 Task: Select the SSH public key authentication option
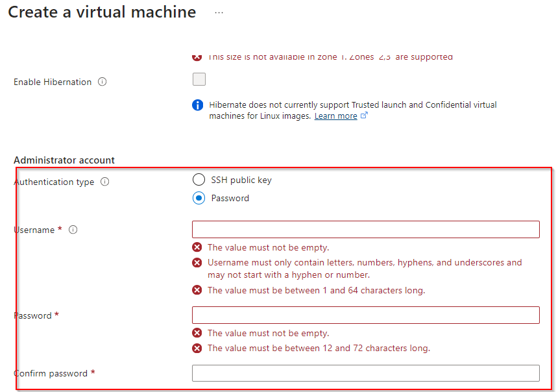coord(199,180)
